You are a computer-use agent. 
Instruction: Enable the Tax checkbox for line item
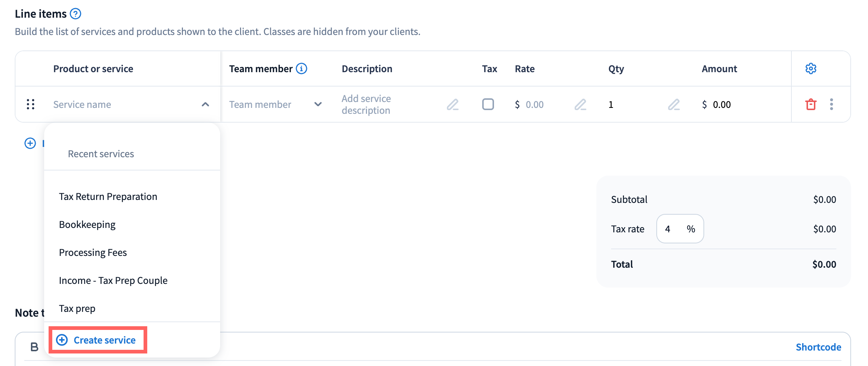coord(488,105)
